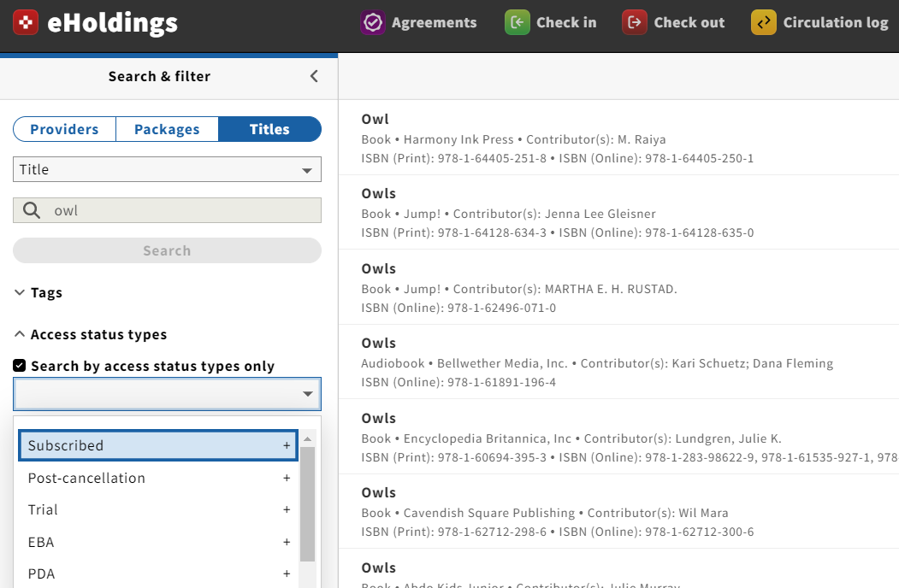Switch to the Providers tab

64,129
